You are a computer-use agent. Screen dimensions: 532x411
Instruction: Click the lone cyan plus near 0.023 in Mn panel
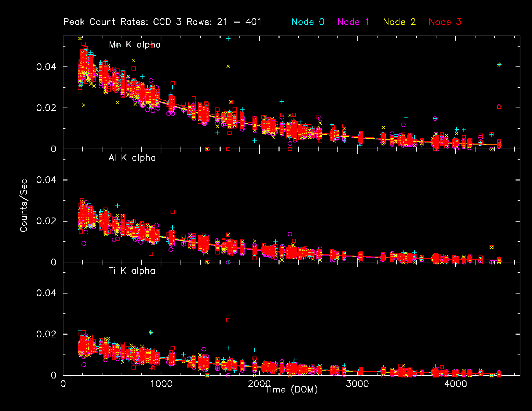point(282,101)
